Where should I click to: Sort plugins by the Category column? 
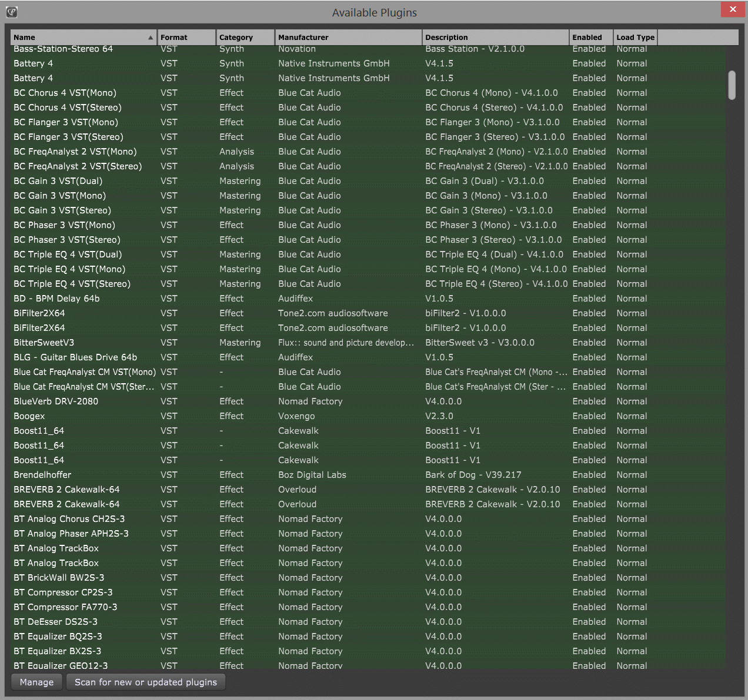tap(236, 37)
